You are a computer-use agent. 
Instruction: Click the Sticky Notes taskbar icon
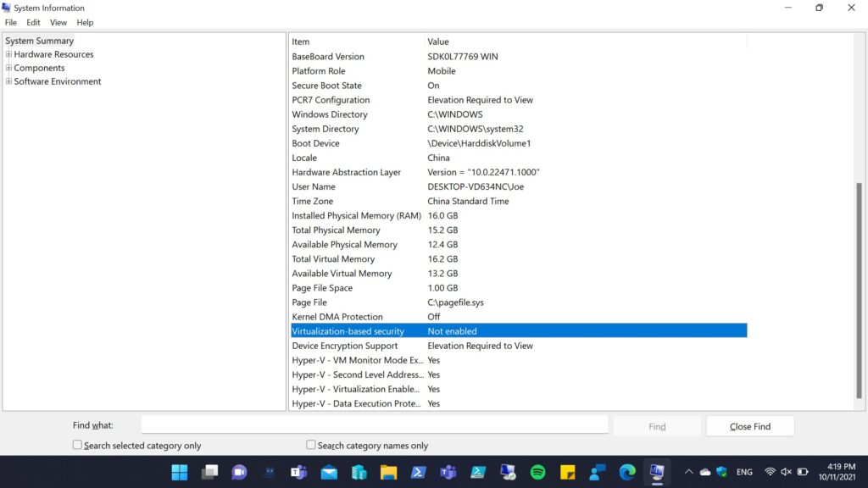click(x=567, y=472)
